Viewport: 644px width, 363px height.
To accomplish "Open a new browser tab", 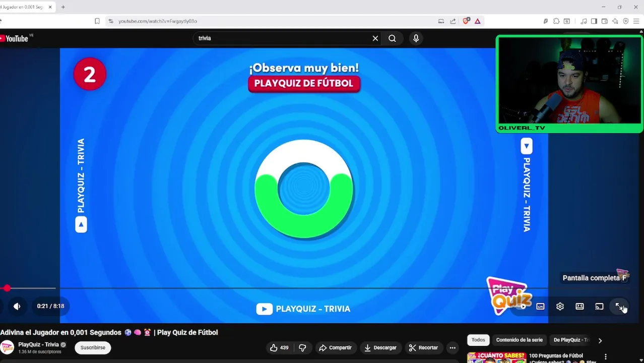I will (x=63, y=7).
